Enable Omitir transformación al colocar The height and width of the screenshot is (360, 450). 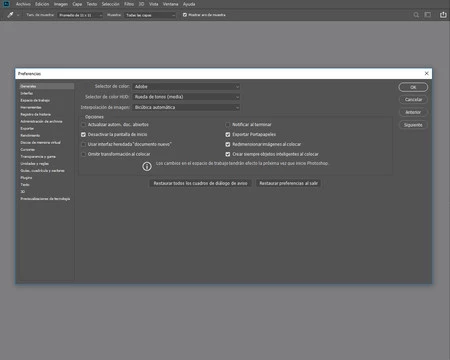[x=83, y=154]
